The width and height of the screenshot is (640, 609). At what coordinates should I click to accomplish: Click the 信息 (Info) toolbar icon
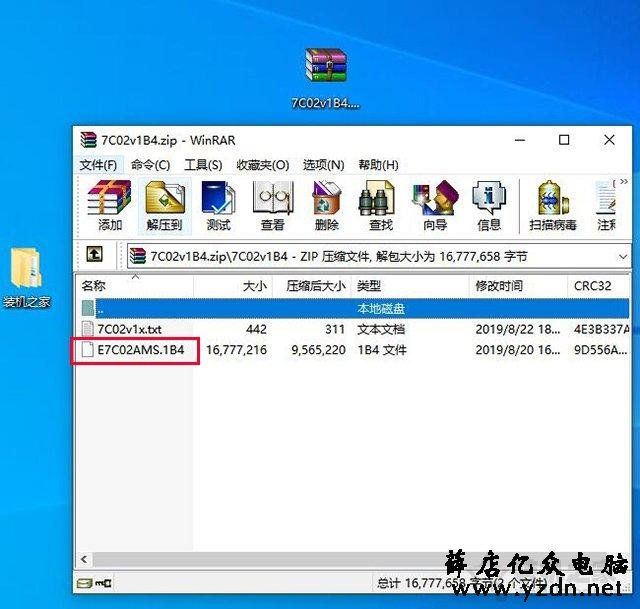[x=489, y=206]
